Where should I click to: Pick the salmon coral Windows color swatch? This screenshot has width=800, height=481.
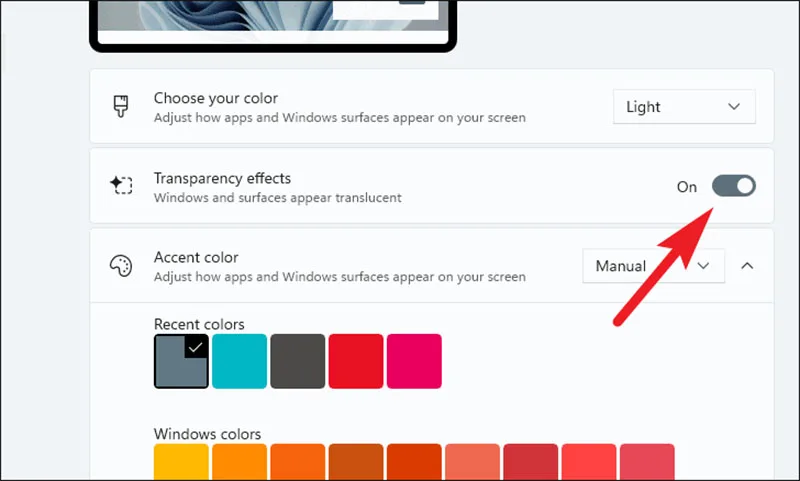(x=472, y=462)
